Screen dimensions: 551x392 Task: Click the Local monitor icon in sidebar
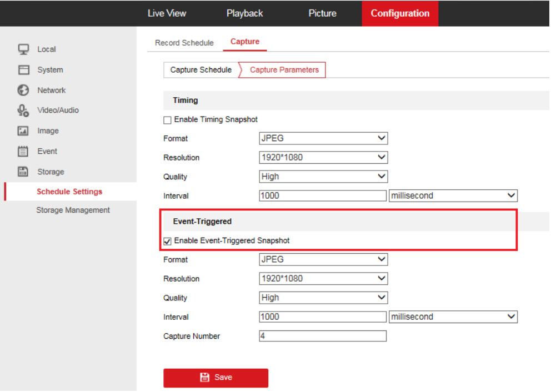pyautogui.click(x=23, y=49)
